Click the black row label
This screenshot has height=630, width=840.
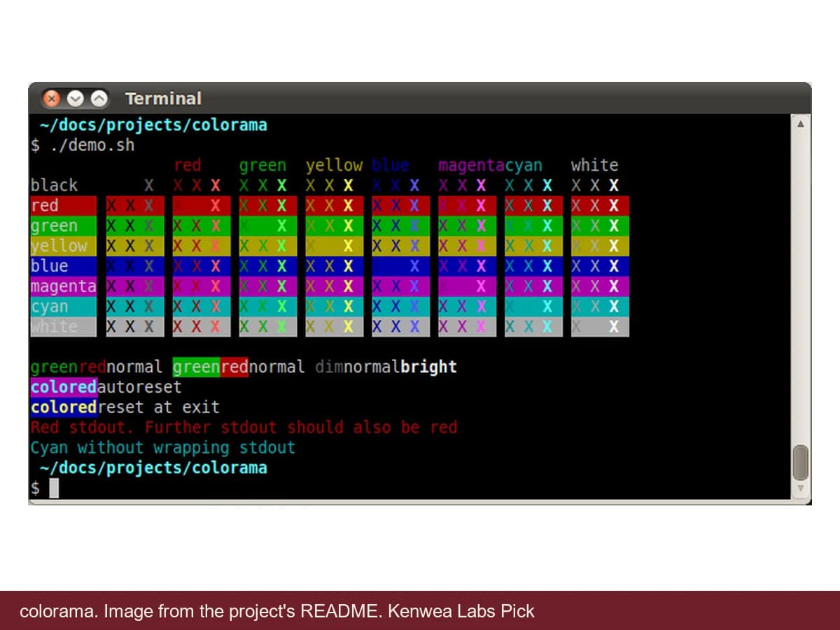[54, 185]
